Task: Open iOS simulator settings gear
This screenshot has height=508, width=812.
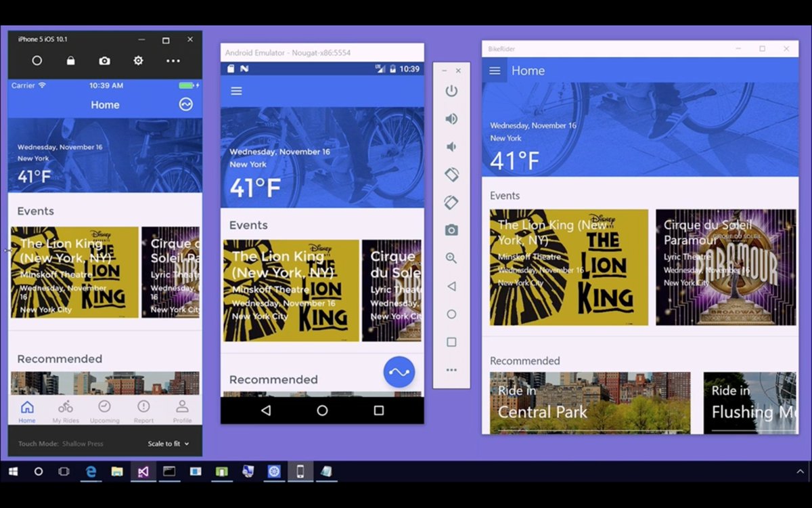Action: point(138,61)
